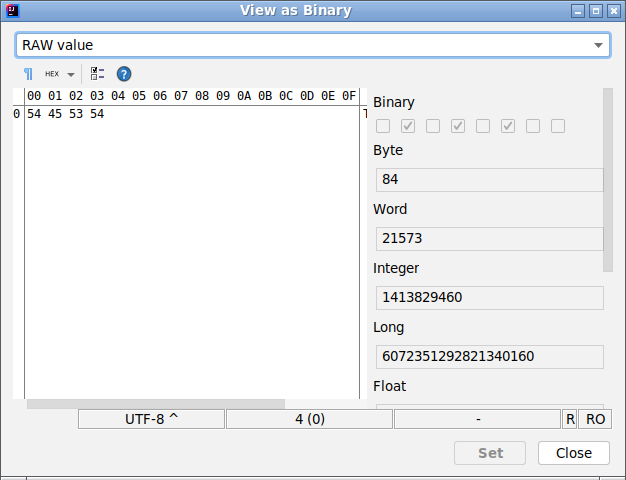The width and height of the screenshot is (626, 480).
Task: Click the horizontal scrollbar under hex editor
Action: tap(155, 404)
